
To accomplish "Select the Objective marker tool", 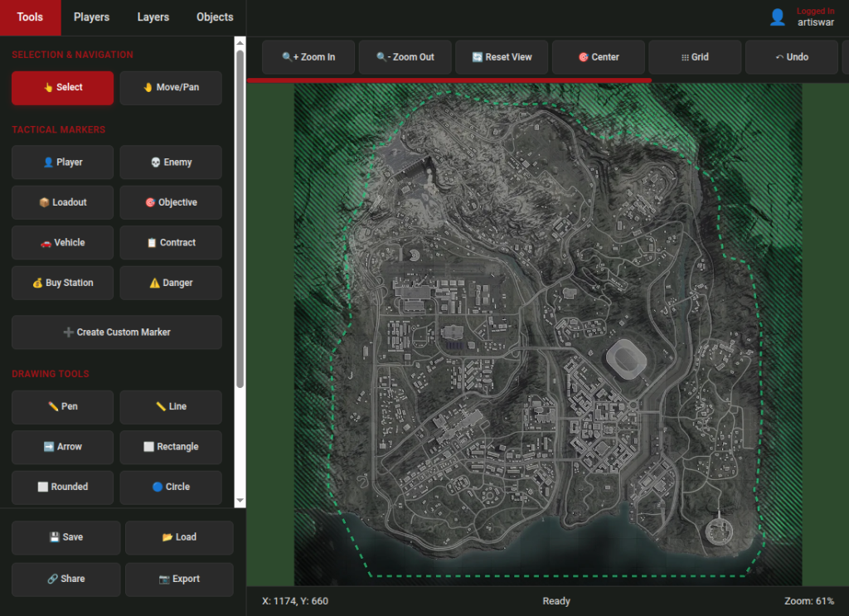I will (x=171, y=202).
